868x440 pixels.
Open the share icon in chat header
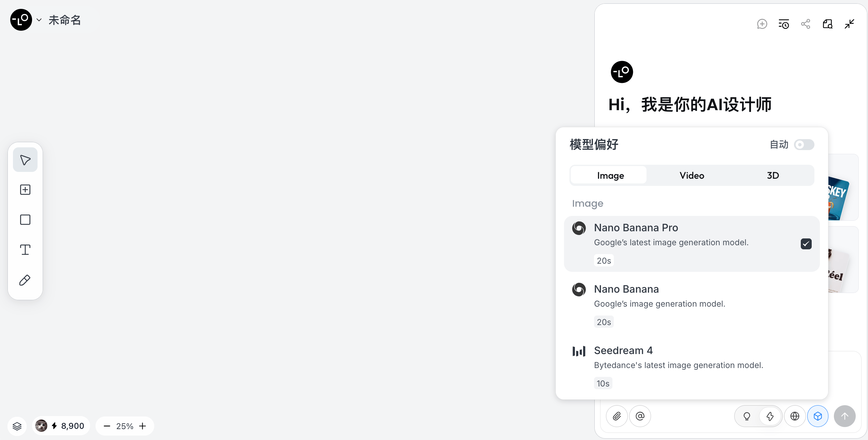click(806, 24)
